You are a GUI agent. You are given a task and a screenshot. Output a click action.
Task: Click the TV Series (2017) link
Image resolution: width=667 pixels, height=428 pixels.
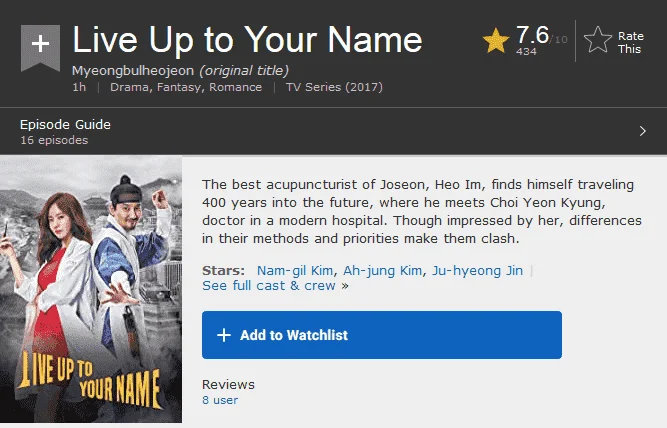click(x=334, y=87)
